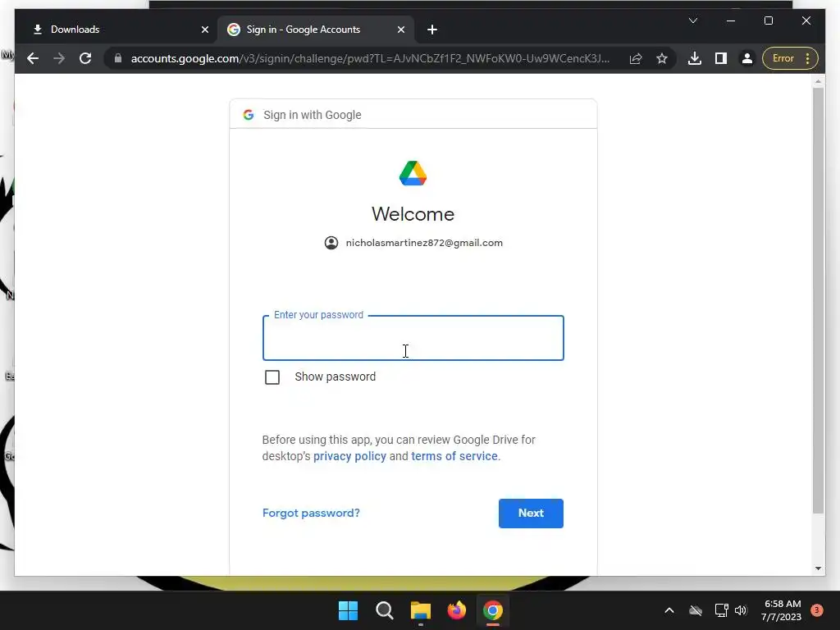Open the taskbar clock and date
The width and height of the screenshot is (840, 630).
pyautogui.click(x=782, y=610)
